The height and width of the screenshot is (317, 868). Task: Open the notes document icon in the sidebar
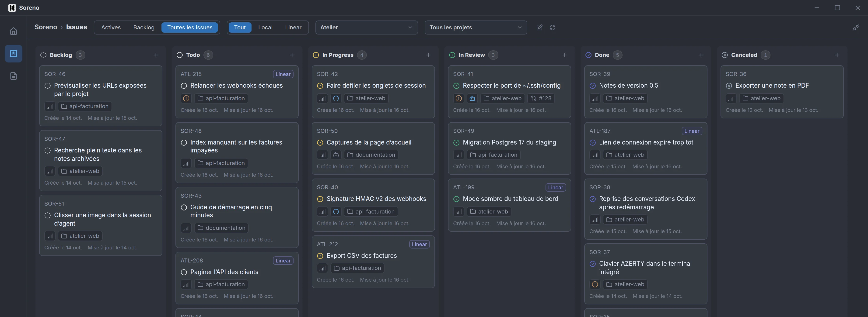pos(14,76)
